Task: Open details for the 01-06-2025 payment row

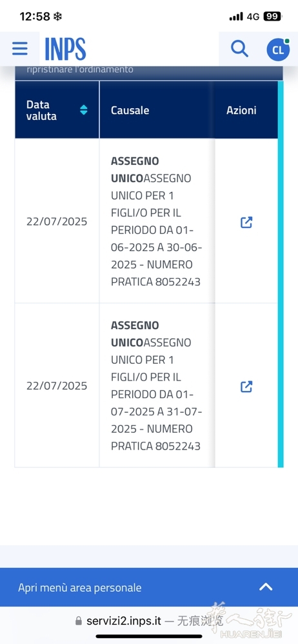Action: point(246,222)
